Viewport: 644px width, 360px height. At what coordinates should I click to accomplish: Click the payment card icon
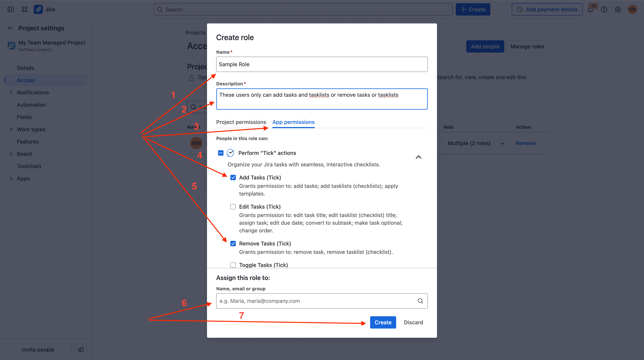tap(520, 10)
